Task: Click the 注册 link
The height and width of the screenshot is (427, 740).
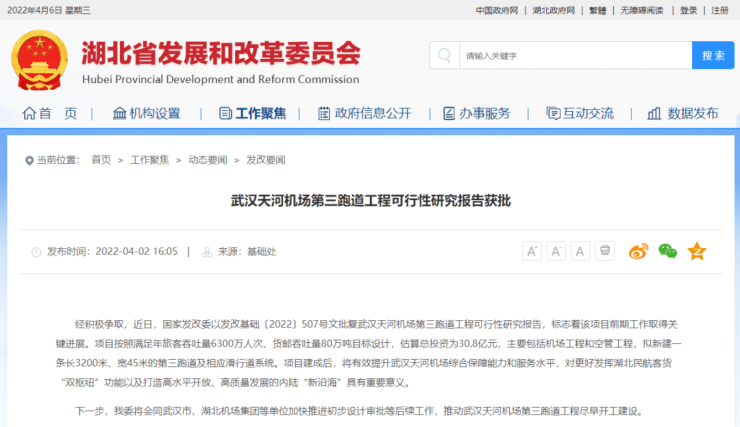Action: coord(720,10)
